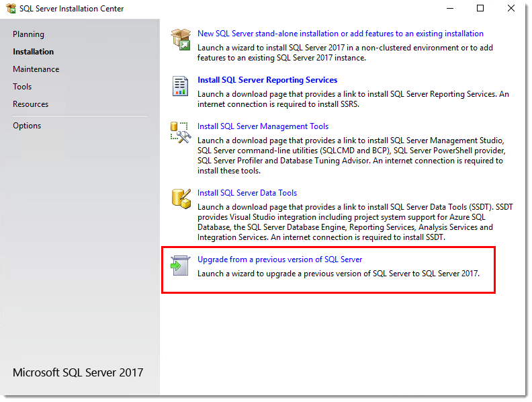Open the Tools section in the sidebar
The width and height of the screenshot is (532, 402).
click(22, 87)
